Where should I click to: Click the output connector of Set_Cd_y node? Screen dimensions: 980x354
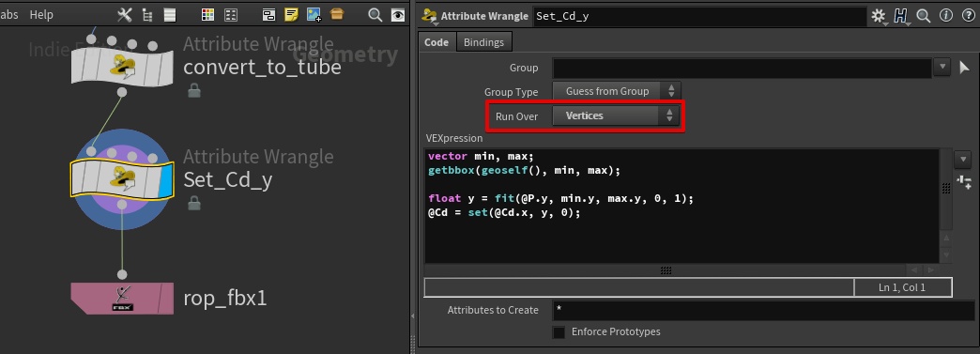(x=122, y=205)
